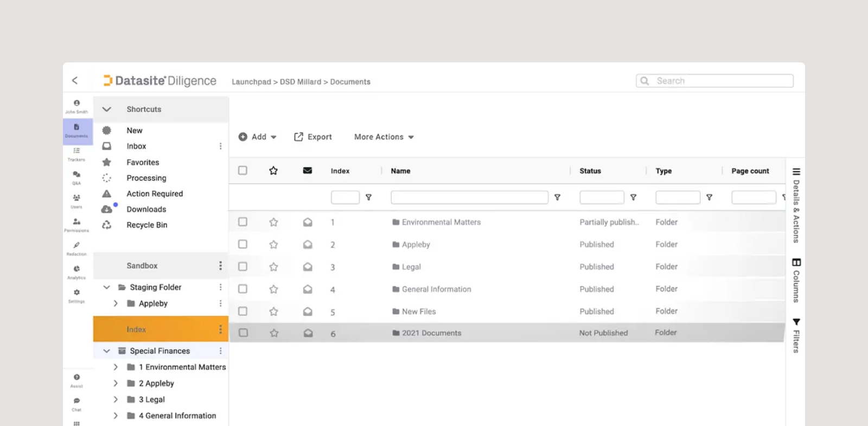
Task: Open the Filters side tab
Action: pyautogui.click(x=796, y=335)
